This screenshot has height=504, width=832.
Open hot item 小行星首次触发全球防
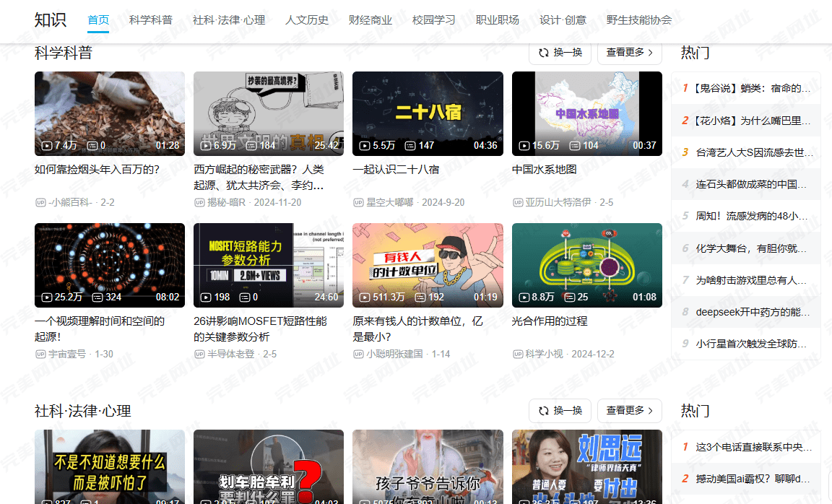[x=746, y=344]
